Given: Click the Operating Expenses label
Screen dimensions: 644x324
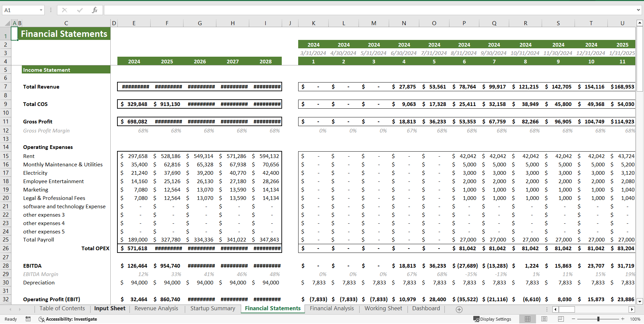Looking at the screenshot, I should pos(48,147).
